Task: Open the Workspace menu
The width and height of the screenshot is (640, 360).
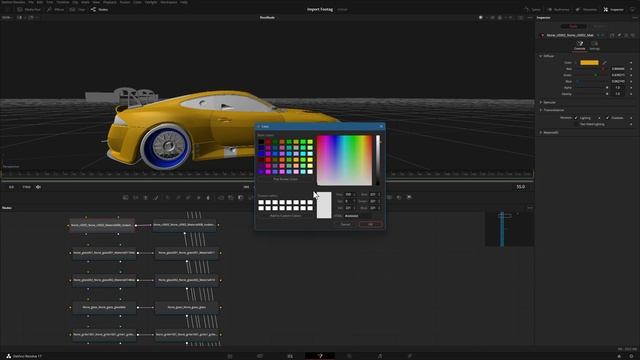Action: tap(169, 2)
